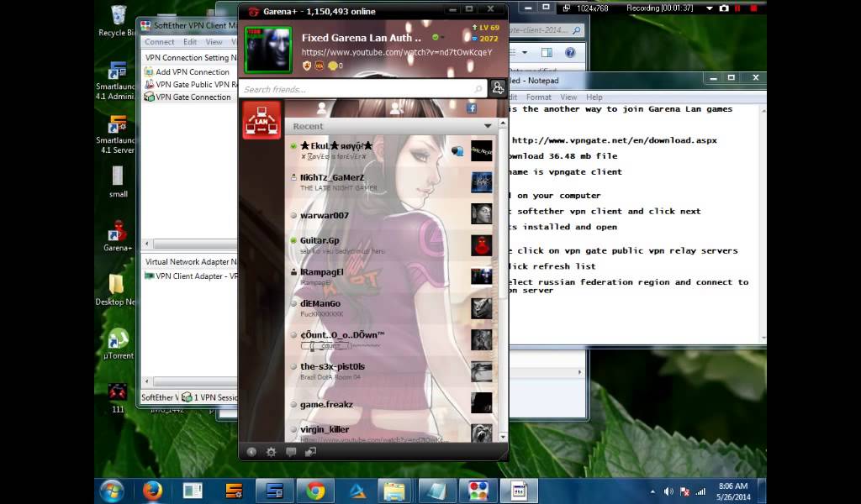861x504 pixels.
Task: Open the view options dropdown arrow in Explorer
Action: pos(525,53)
